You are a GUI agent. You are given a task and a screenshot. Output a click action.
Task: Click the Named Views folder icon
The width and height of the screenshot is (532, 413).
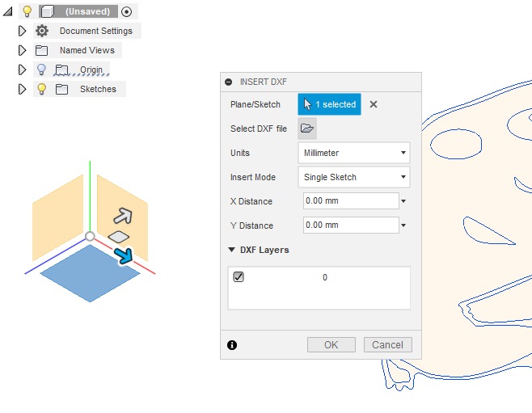click(42, 51)
